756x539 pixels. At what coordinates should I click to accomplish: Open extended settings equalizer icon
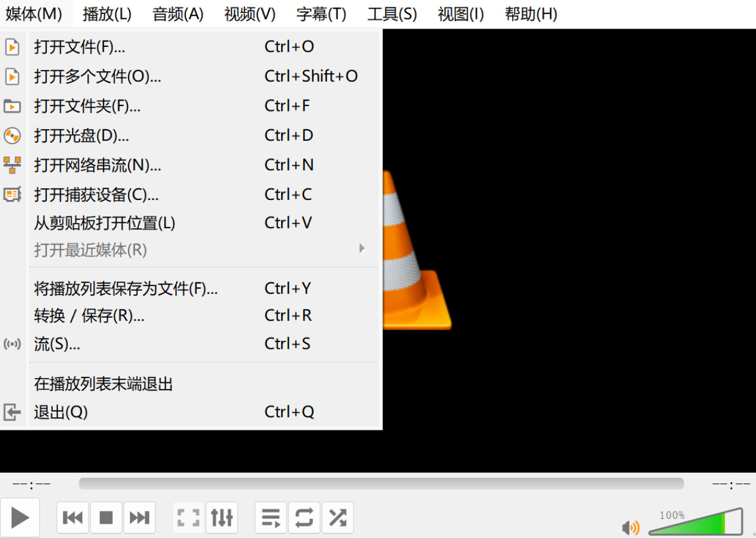tap(222, 518)
